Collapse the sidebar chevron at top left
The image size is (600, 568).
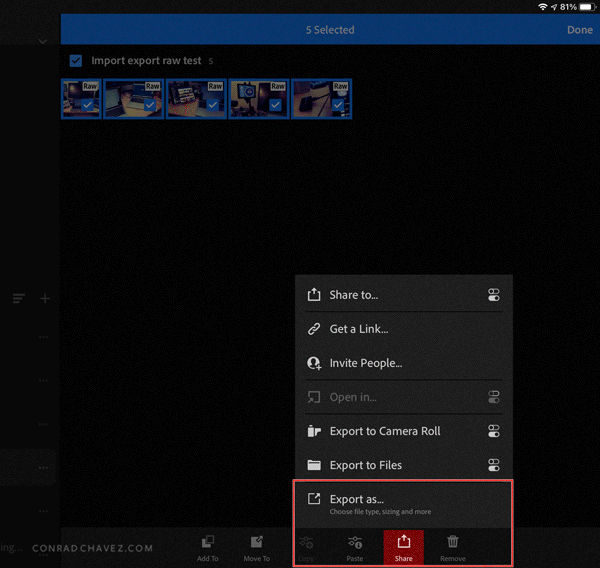tap(43, 41)
